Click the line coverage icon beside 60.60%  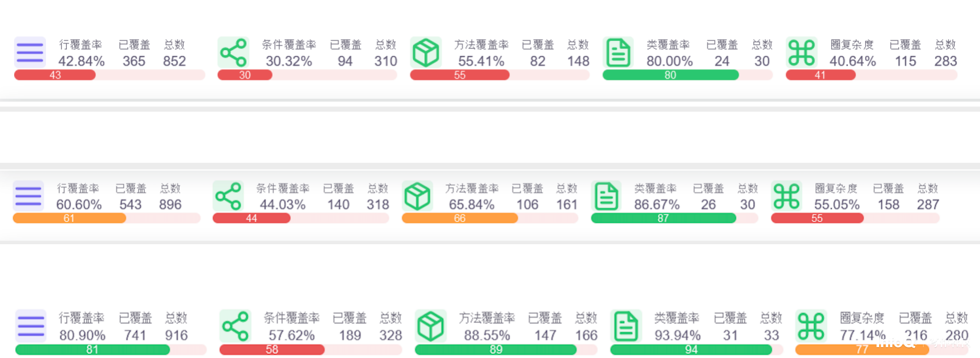coord(28,196)
